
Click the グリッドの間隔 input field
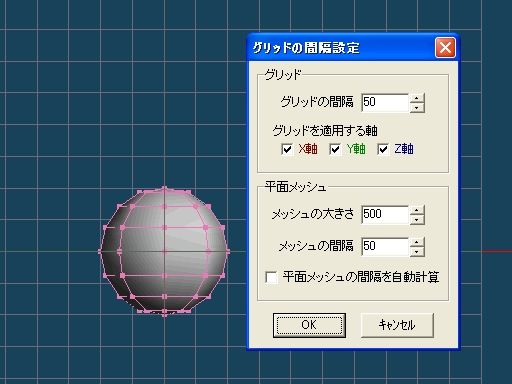385,102
